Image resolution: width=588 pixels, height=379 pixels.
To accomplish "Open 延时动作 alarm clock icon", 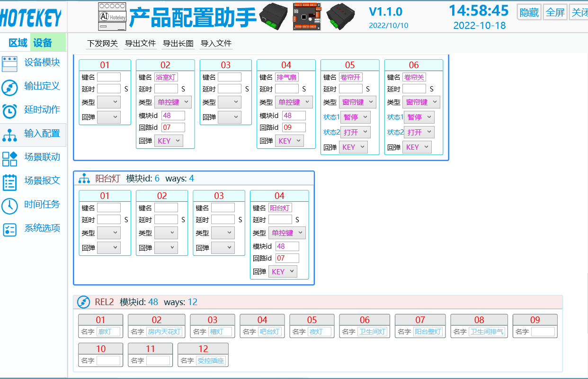I will pyautogui.click(x=10, y=111).
